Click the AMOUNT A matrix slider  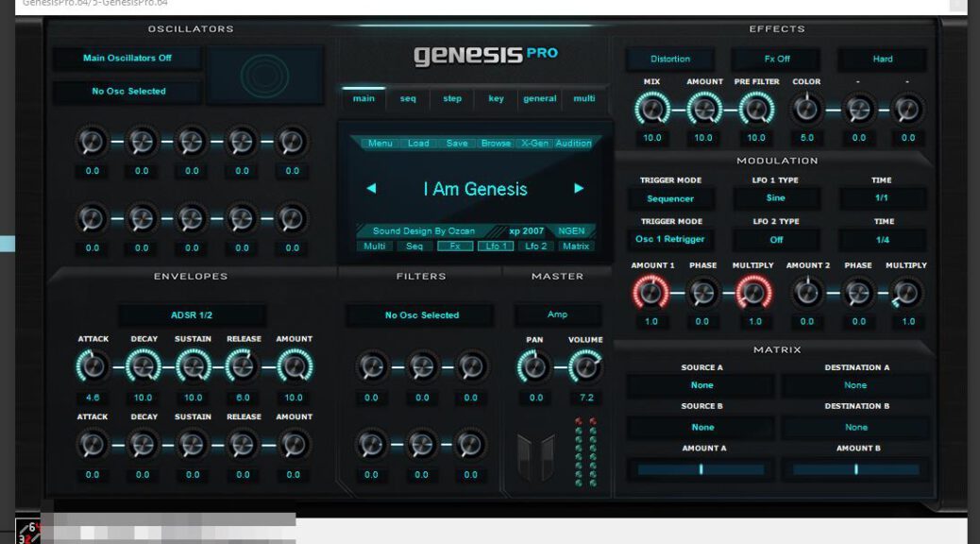pos(701,469)
